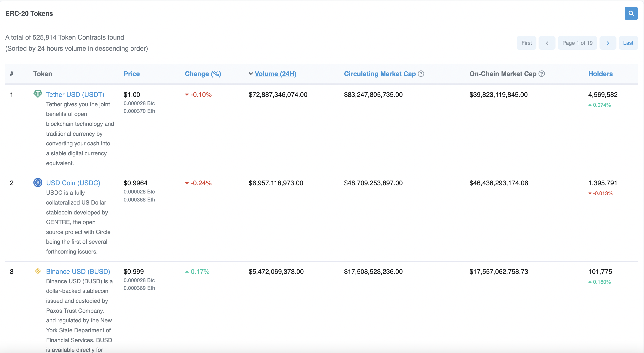The width and height of the screenshot is (644, 353).
Task: Select market cap $17,508,523,236.00
Action: point(373,271)
